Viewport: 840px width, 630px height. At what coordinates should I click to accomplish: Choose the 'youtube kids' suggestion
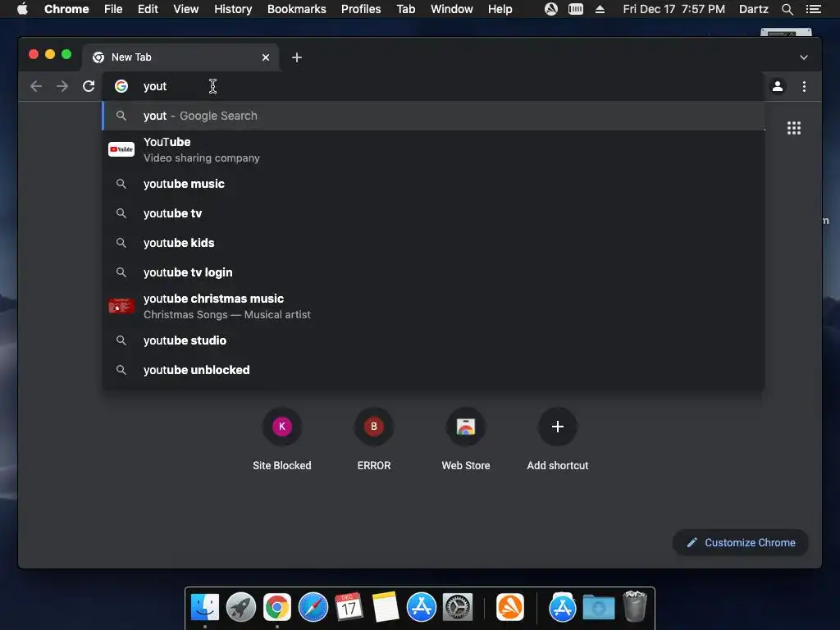coord(433,243)
